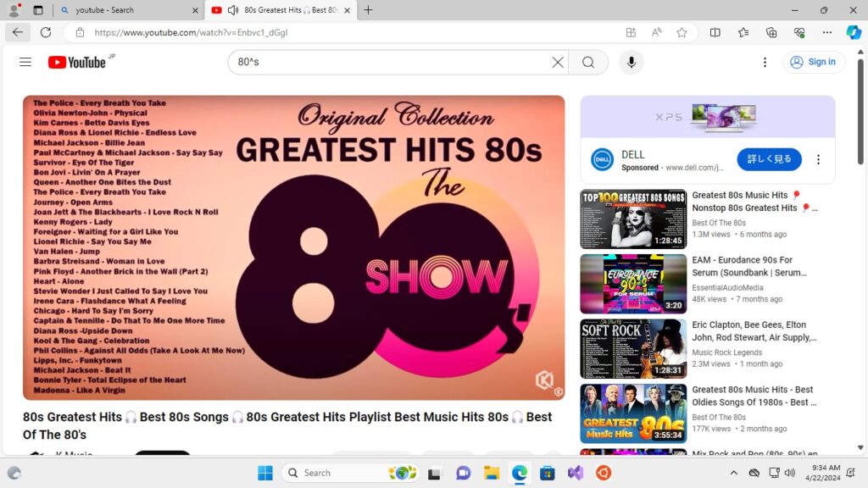Open the browser profile icon
868x488 pixels.
(14, 9)
